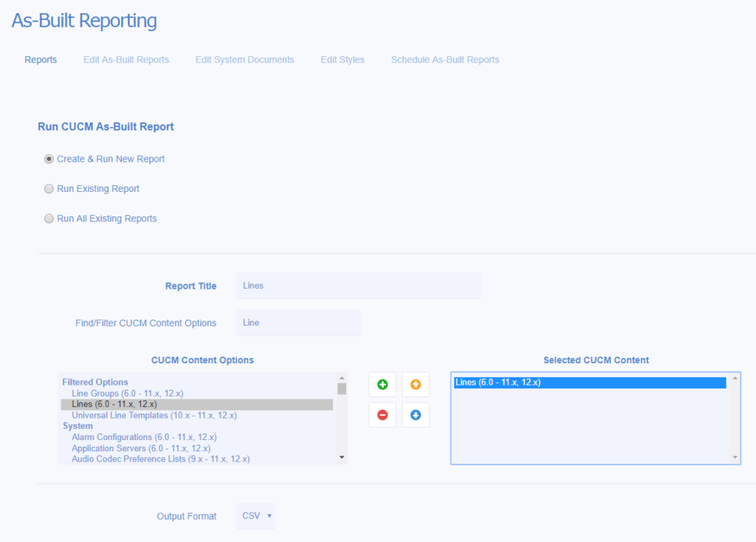Screen dimensions: 756x542
Task: Click CUCM Content Options scroll down arrow
Action: click(342, 457)
